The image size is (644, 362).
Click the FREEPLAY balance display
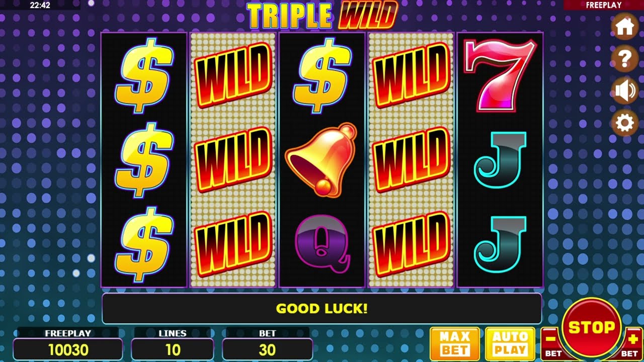(x=68, y=349)
